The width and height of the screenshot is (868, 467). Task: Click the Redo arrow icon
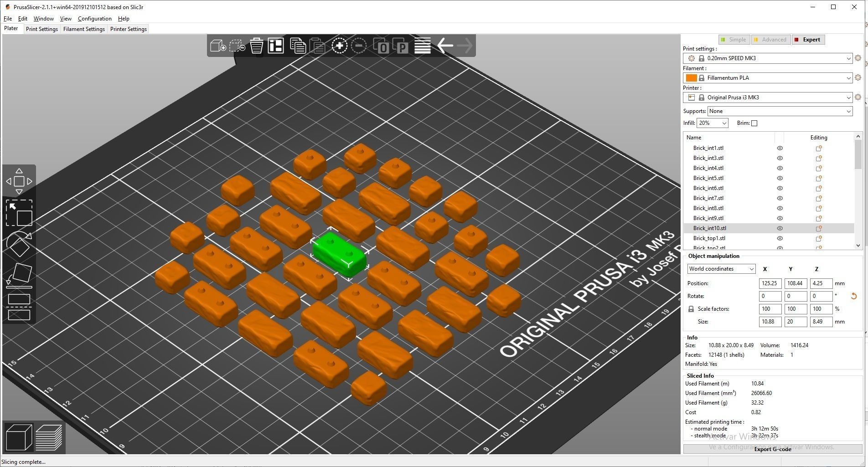(x=465, y=46)
